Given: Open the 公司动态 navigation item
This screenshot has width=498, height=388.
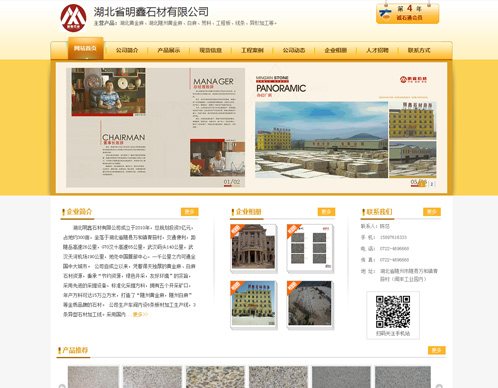Looking at the screenshot, I should tap(294, 50).
